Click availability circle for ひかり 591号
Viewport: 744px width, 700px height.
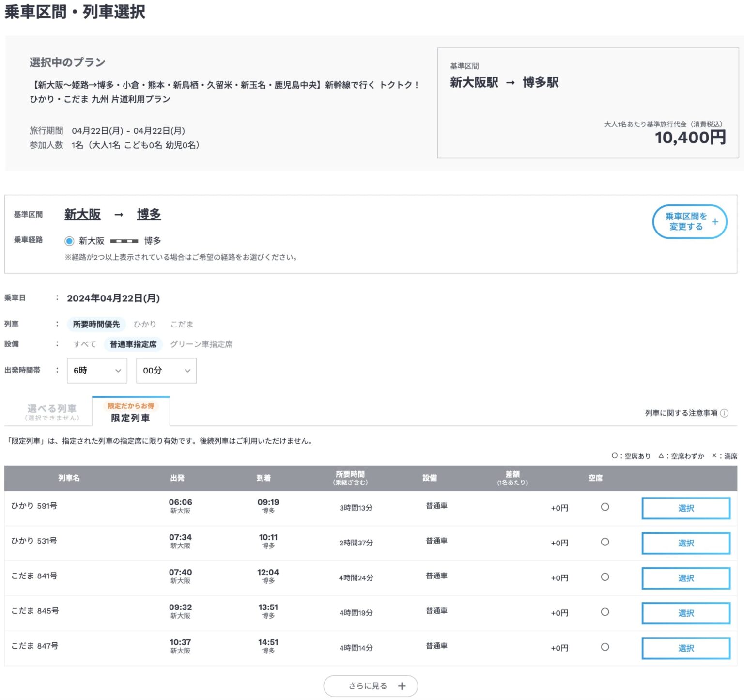pyautogui.click(x=605, y=507)
